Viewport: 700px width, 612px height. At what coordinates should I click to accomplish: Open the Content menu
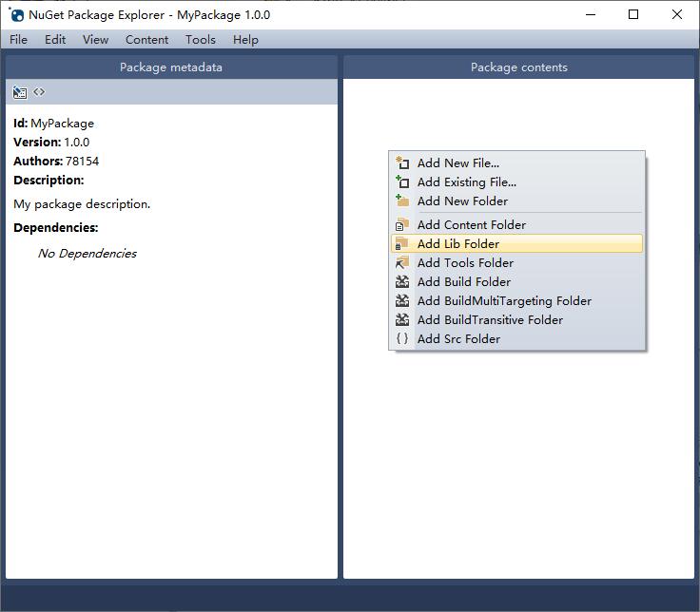pos(146,40)
